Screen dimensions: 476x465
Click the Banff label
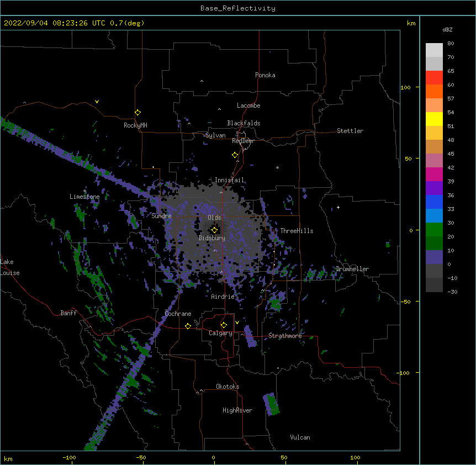68,313
